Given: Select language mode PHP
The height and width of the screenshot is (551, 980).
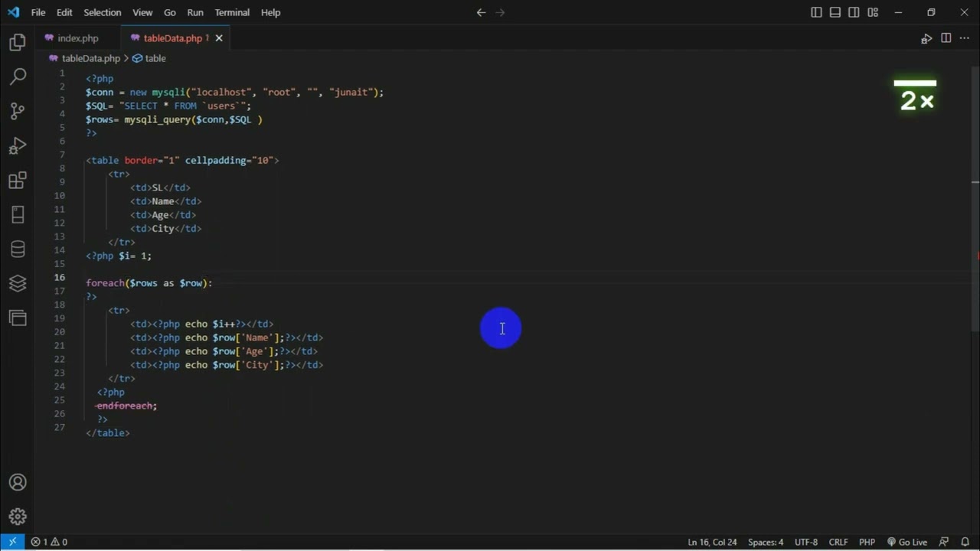Looking at the screenshot, I should point(867,542).
